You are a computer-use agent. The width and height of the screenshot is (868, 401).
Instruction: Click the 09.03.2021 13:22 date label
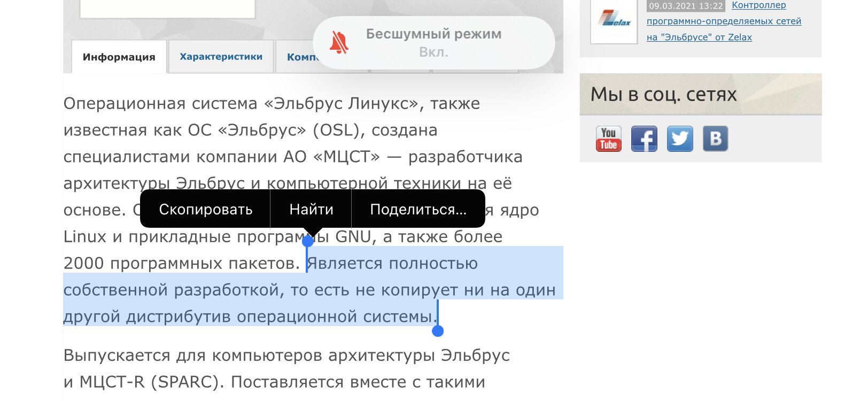pyautogui.click(x=686, y=6)
